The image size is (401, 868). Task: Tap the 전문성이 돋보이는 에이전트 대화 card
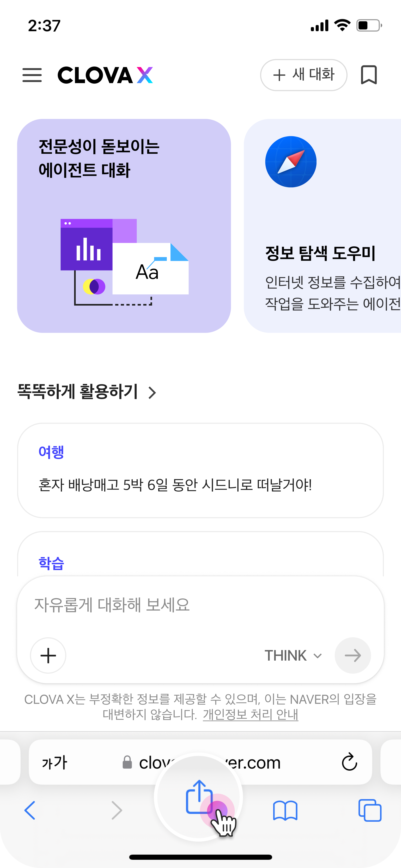click(x=124, y=226)
